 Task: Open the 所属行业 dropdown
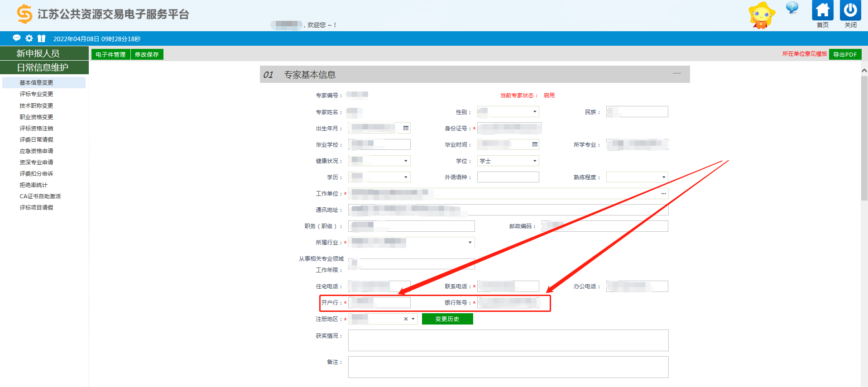coord(470,242)
